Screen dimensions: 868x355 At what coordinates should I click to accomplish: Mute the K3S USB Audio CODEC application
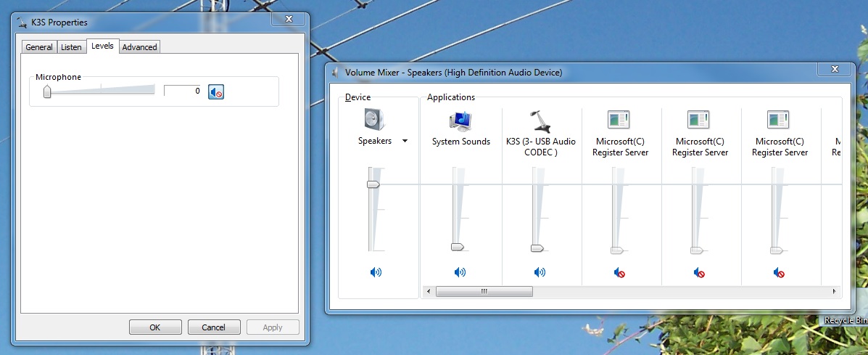click(x=540, y=272)
